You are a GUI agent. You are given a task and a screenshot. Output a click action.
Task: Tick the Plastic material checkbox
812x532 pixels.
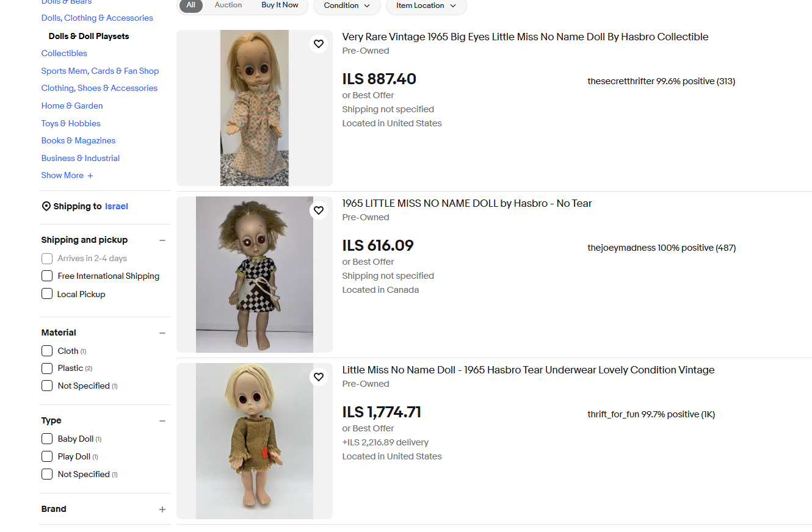(47, 368)
